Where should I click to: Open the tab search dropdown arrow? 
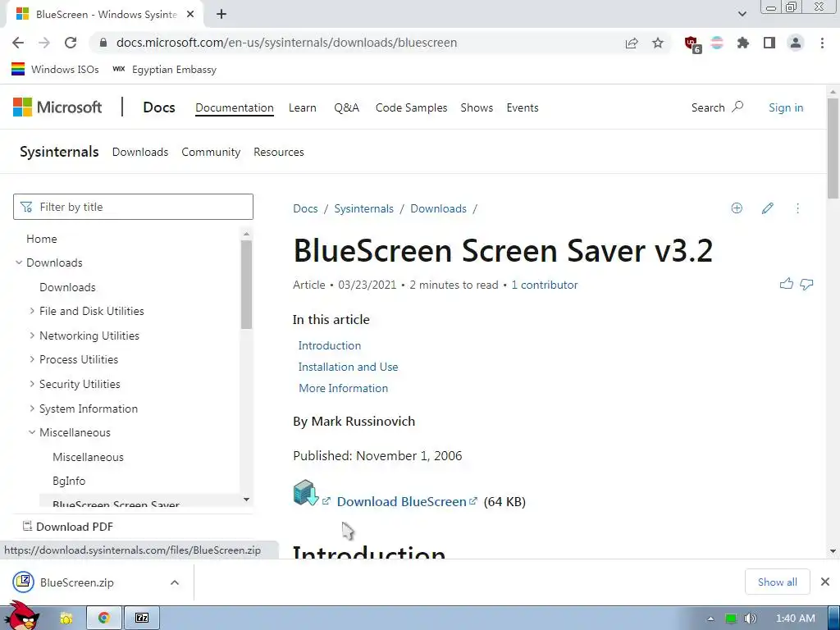(x=742, y=15)
